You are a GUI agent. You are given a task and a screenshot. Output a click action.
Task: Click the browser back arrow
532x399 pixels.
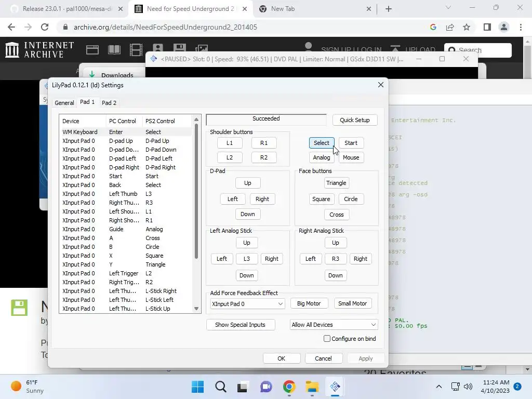[11, 27]
